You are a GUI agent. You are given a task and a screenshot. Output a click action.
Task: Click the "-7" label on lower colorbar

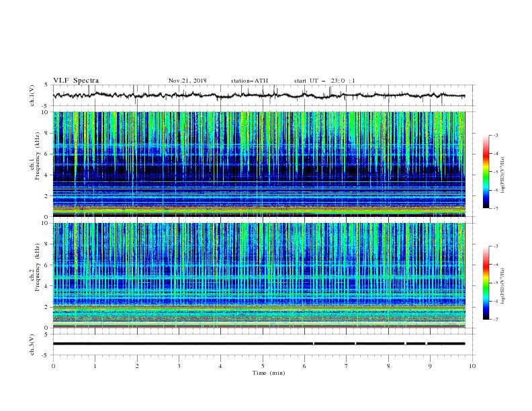(496, 320)
